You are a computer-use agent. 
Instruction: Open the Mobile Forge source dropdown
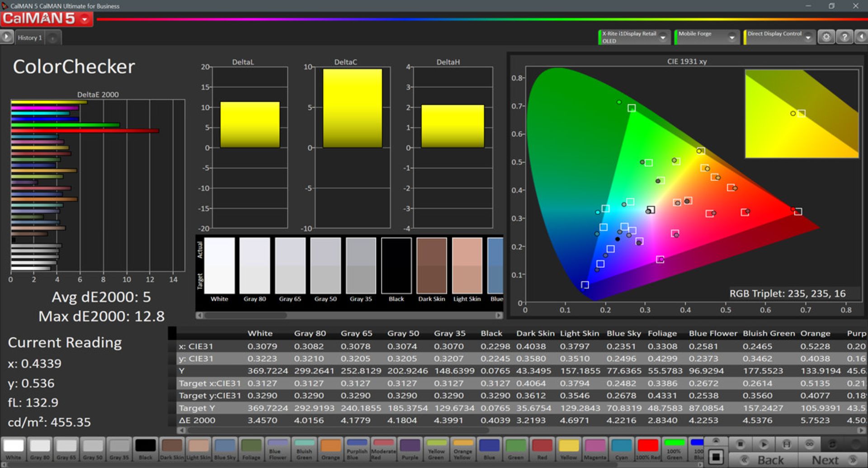(x=731, y=38)
